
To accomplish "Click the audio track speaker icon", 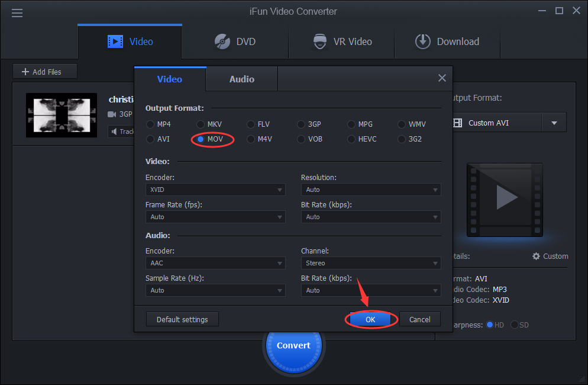I will pos(114,131).
